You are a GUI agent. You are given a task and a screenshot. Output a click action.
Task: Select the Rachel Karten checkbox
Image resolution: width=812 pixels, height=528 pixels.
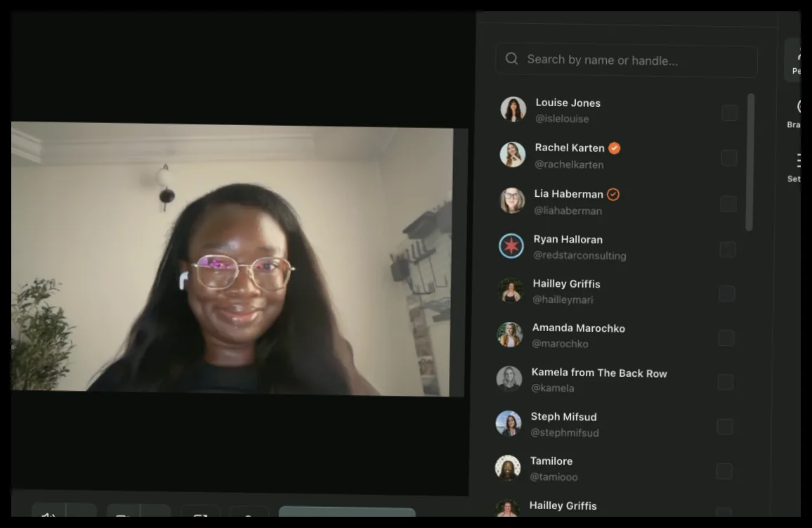pyautogui.click(x=729, y=157)
